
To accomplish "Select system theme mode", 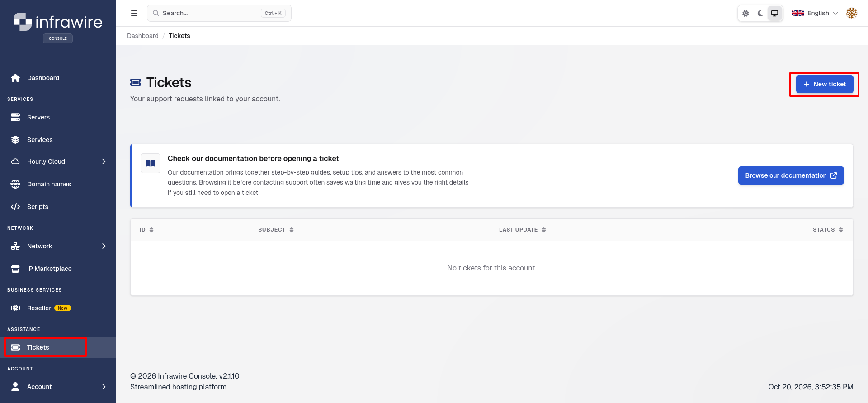I will (775, 13).
